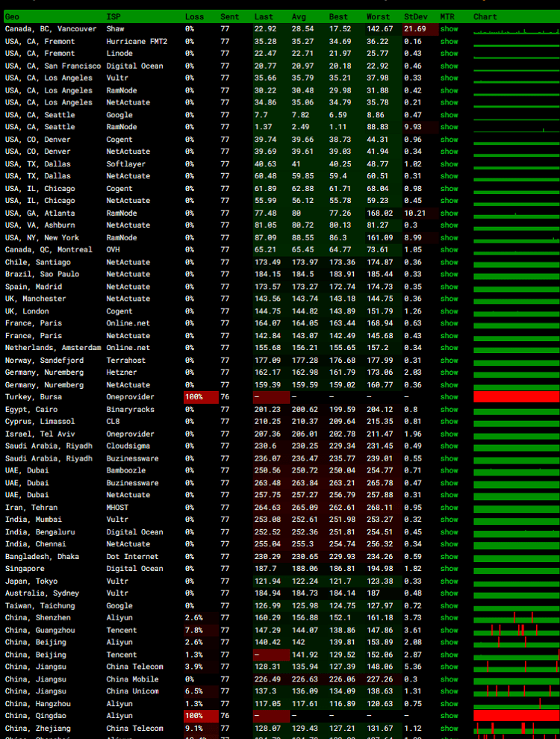Show MTR for Japan, Tokyo Vultr row
Viewport: 560px width, 739px height.
(x=449, y=581)
